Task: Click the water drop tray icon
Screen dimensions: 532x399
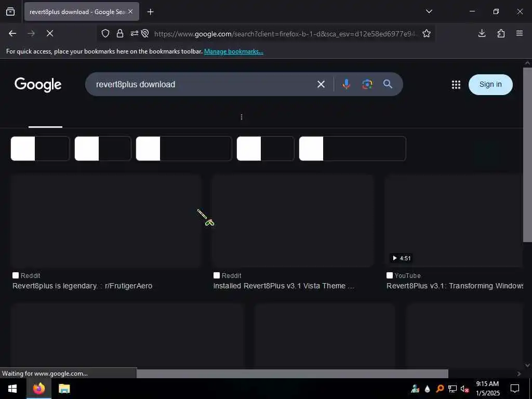Action: click(x=428, y=389)
